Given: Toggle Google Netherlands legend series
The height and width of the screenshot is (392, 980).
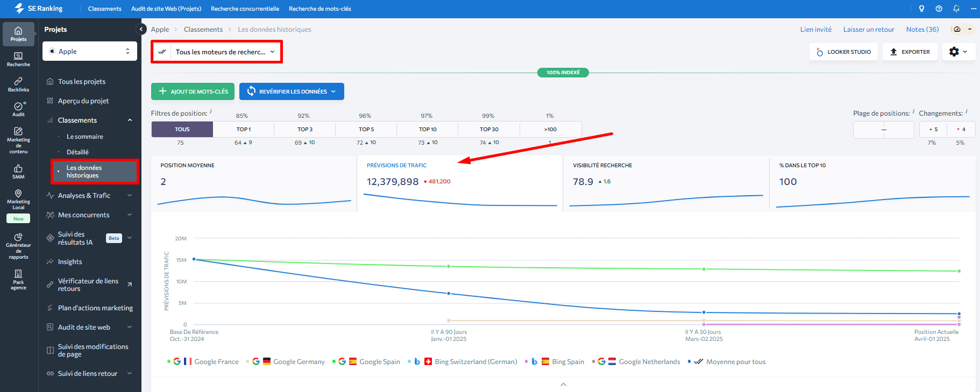Looking at the screenshot, I should pos(635,361).
